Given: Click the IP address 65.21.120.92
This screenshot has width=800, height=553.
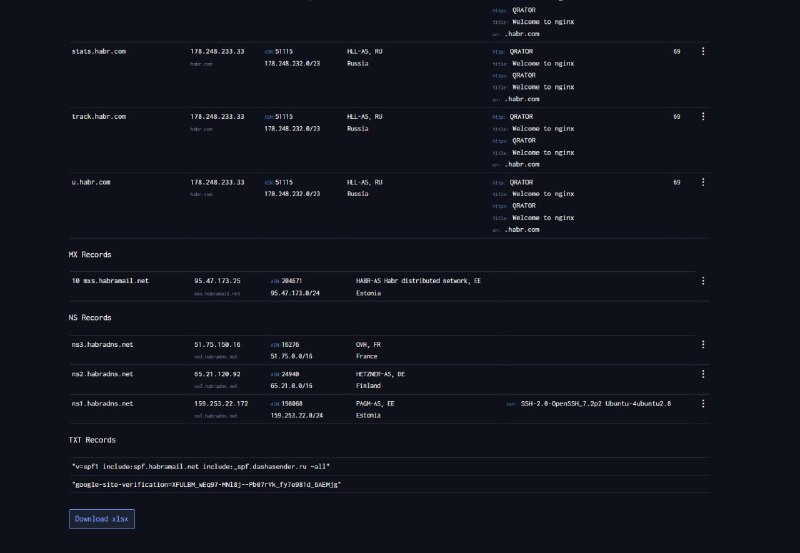Looking at the screenshot, I should click(217, 374).
